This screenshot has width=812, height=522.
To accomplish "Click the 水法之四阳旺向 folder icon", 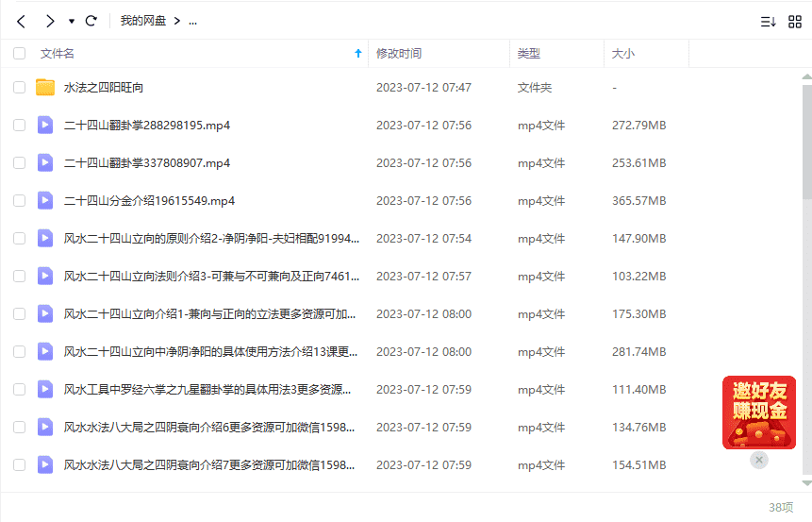I will 45,88.
